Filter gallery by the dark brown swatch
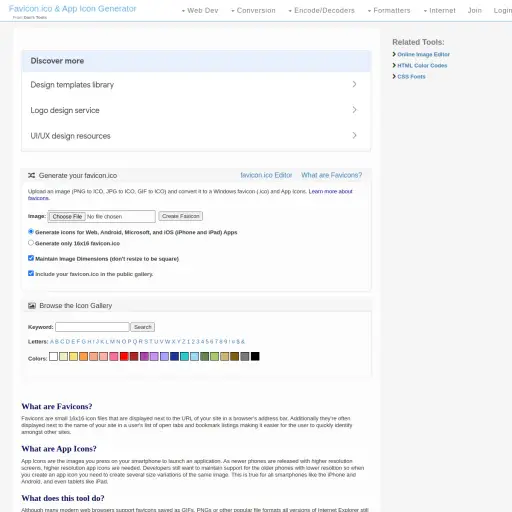 [235, 357]
